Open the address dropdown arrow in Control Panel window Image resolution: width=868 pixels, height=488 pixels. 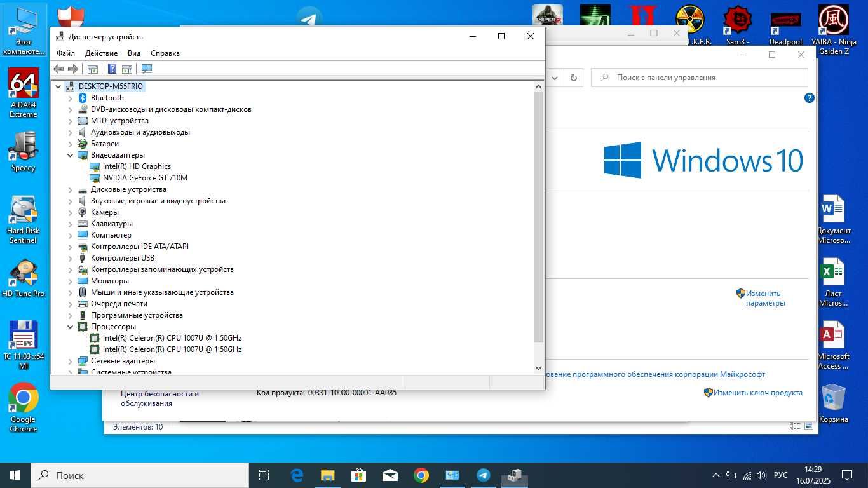point(555,78)
